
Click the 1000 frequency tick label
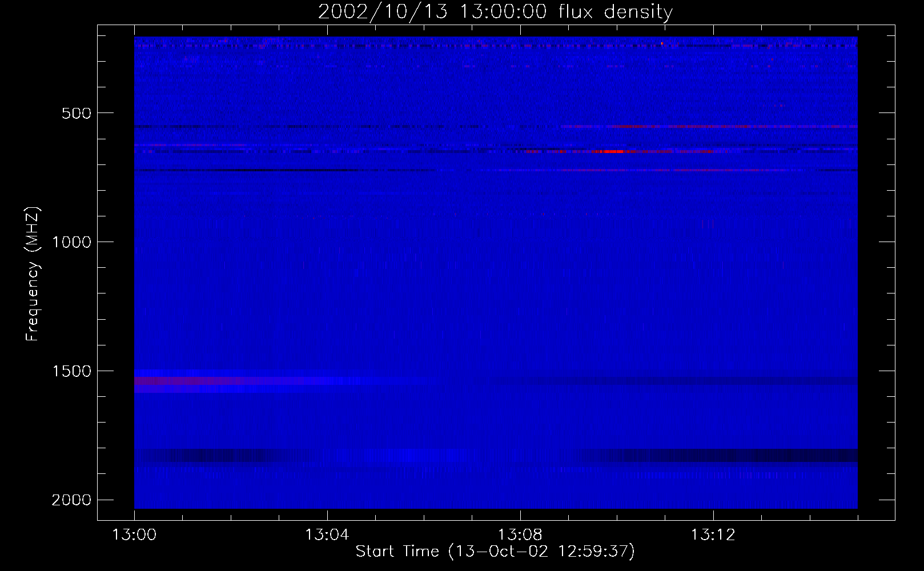pos(71,242)
